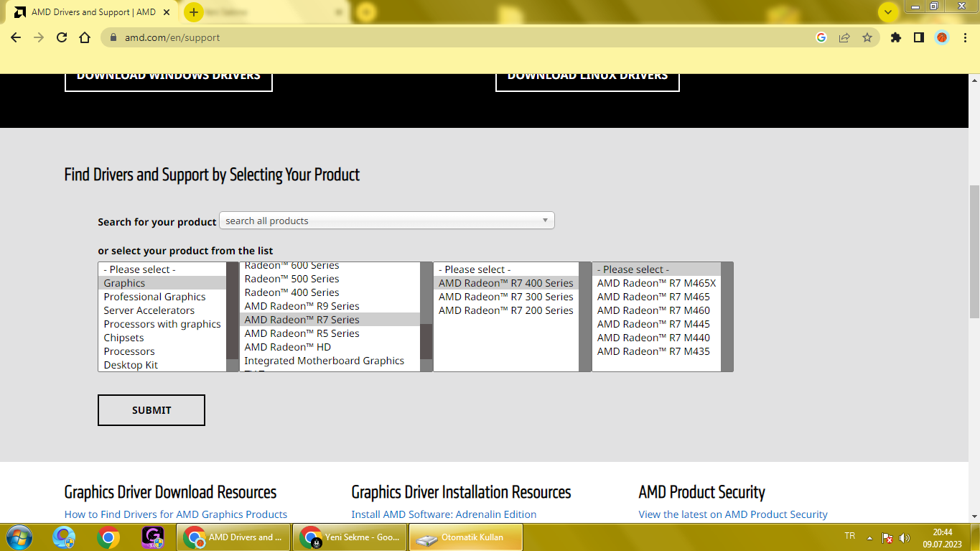Viewport: 980px width, 551px height.
Task: Choose AMD Radeon R9 Series
Action: (x=330, y=306)
